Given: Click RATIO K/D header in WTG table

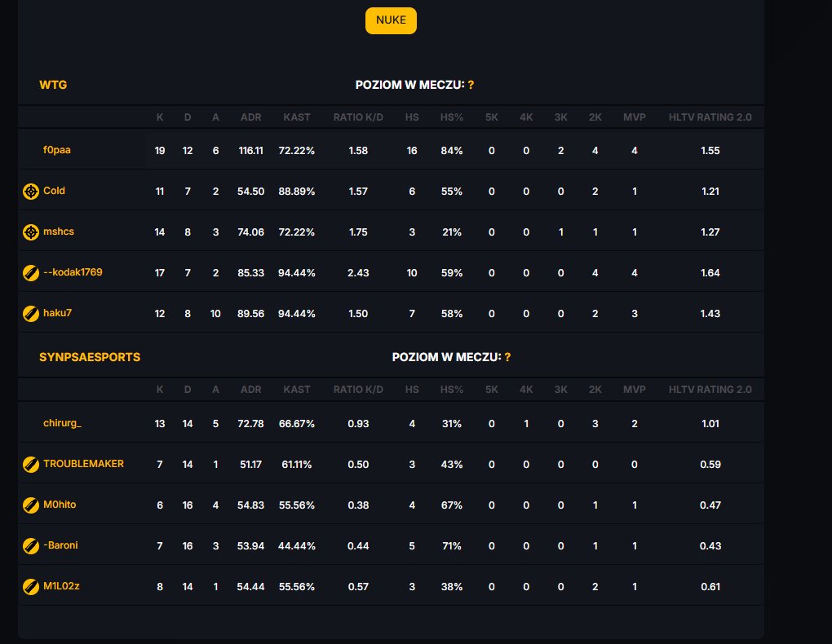Looking at the screenshot, I should 358,117.
